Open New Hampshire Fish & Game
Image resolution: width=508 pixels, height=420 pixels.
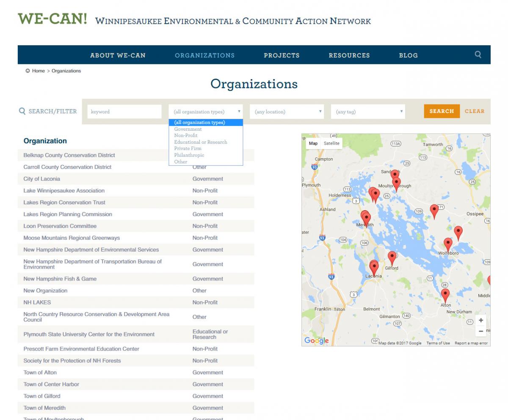pyautogui.click(x=60, y=279)
